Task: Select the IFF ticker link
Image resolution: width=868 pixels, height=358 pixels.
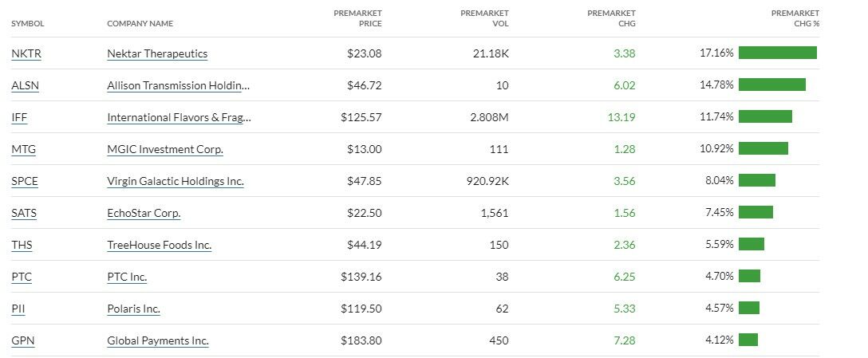Action: tap(19, 117)
